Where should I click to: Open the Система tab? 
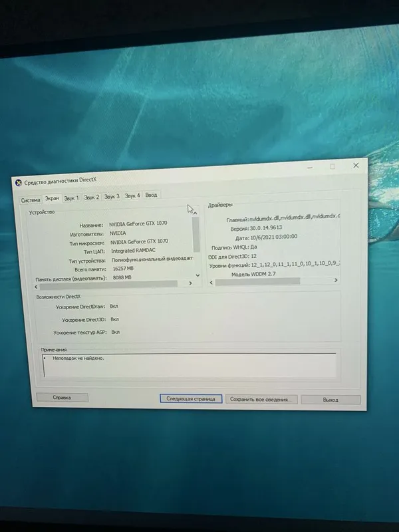coord(31,200)
